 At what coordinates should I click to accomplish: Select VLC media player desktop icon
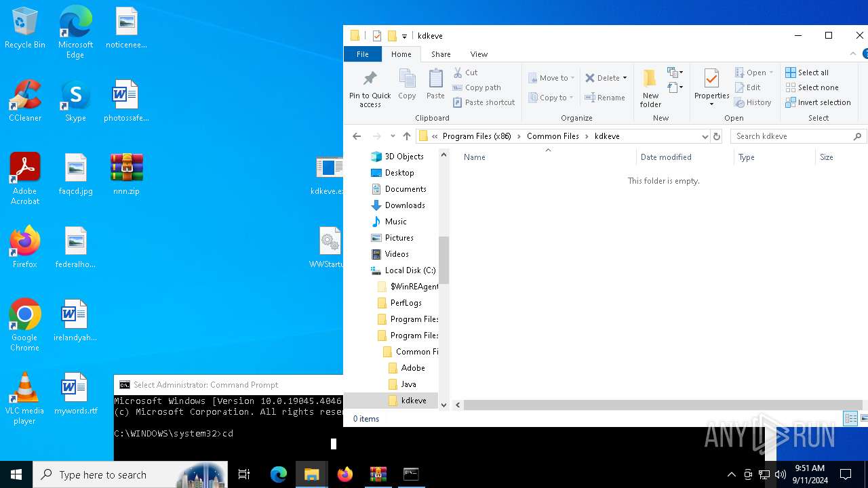pos(24,399)
